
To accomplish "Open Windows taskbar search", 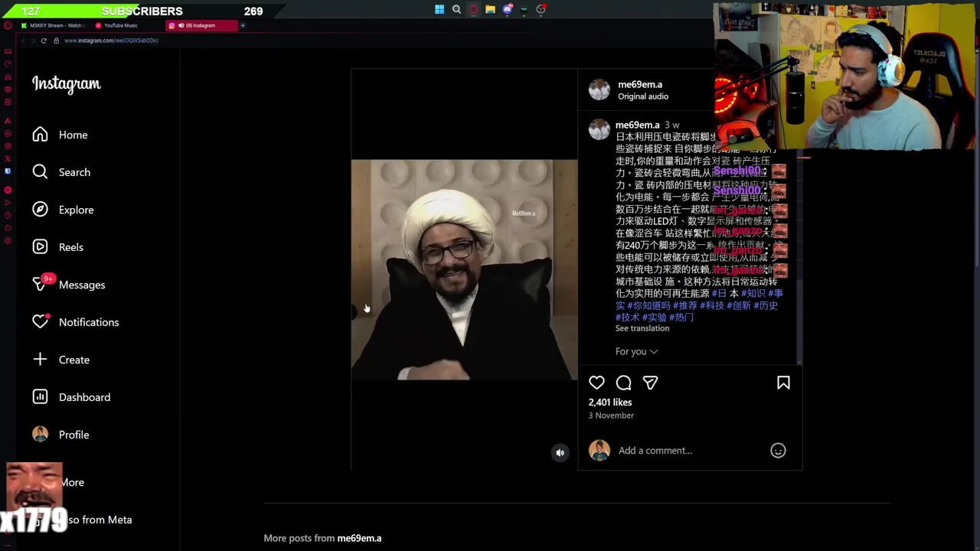I will click(456, 10).
